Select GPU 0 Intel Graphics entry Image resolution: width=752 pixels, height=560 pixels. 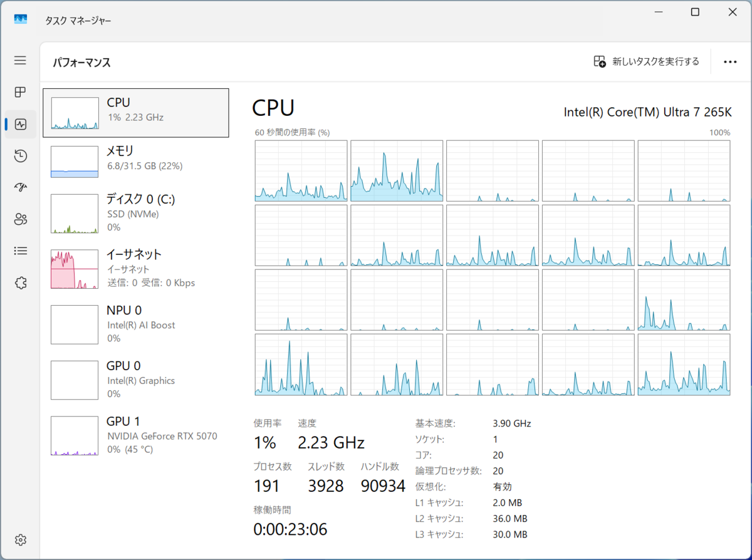(x=136, y=379)
